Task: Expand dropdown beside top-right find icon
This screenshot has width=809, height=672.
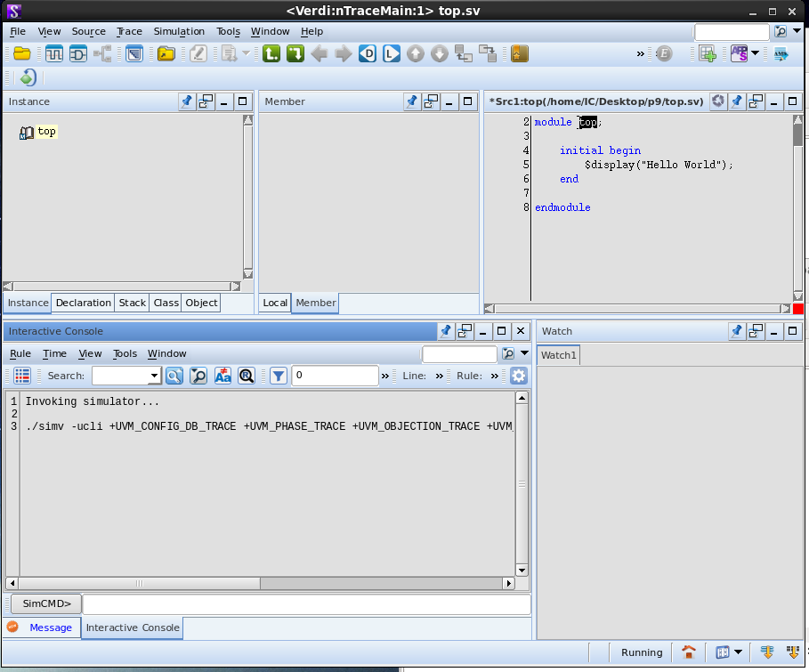Action: [x=797, y=31]
